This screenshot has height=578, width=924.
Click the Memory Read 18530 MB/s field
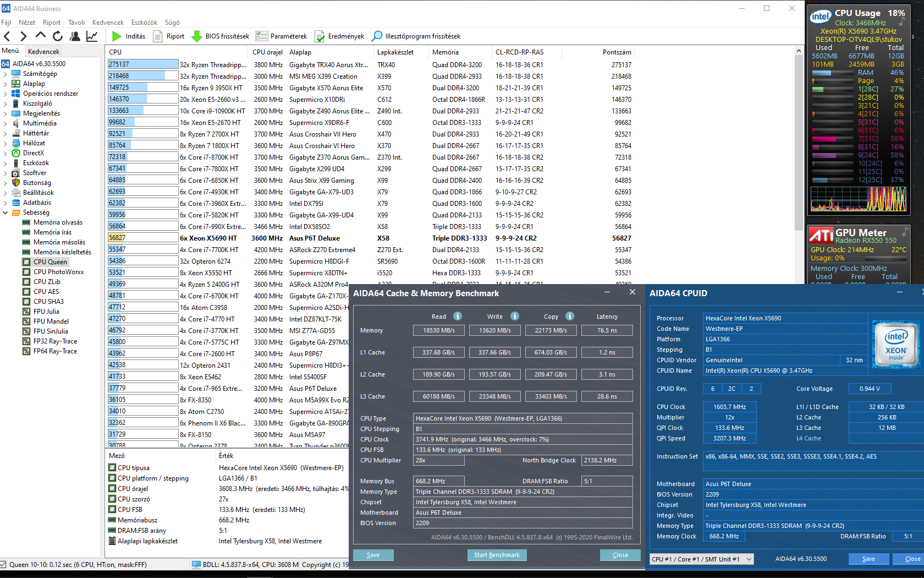pos(439,330)
